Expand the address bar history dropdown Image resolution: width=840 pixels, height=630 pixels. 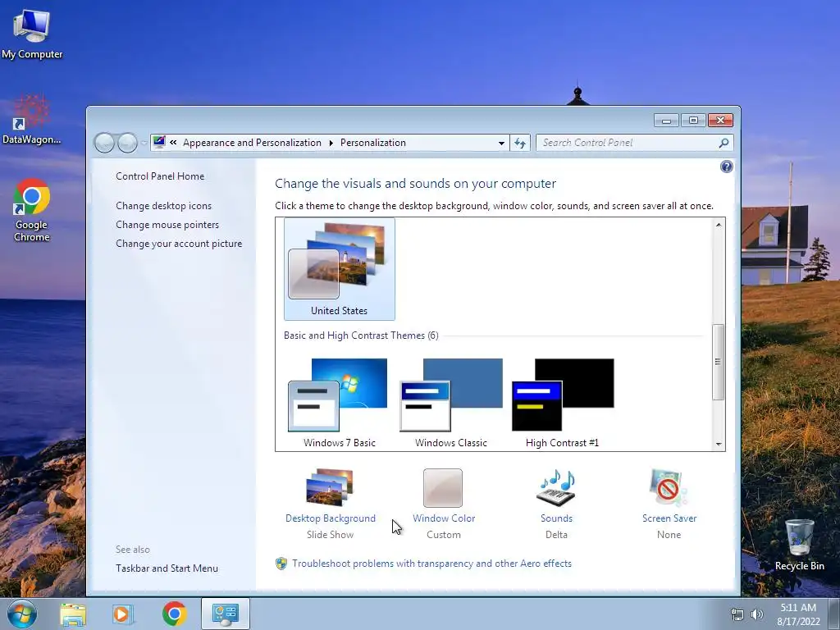coord(501,143)
